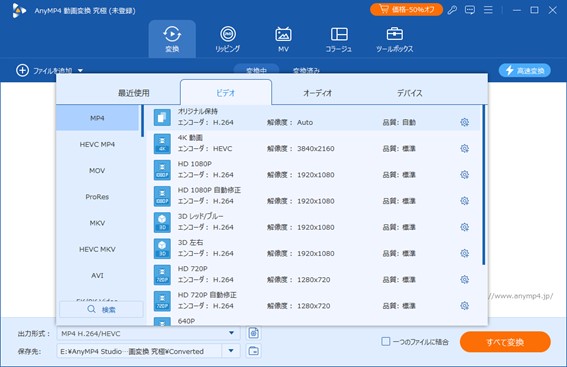
Task: Open settings gear for HD 1080P 自動修正
Action: click(465, 201)
